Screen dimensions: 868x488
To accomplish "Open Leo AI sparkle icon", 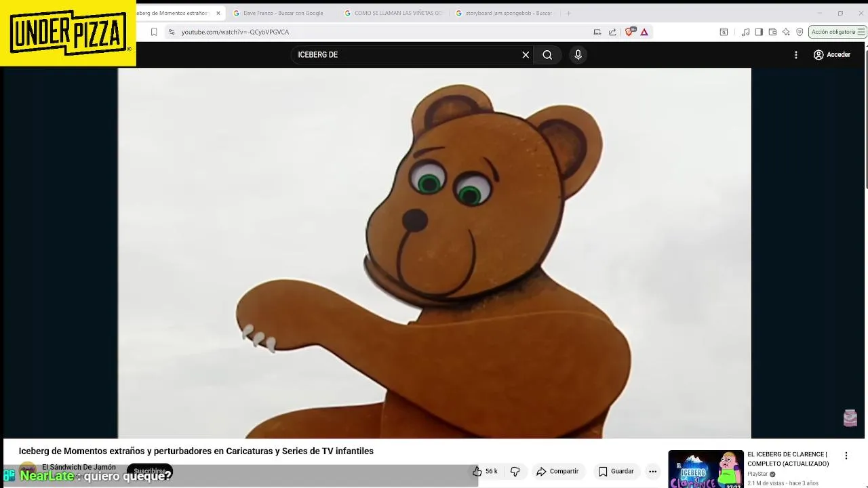I will (x=786, y=32).
